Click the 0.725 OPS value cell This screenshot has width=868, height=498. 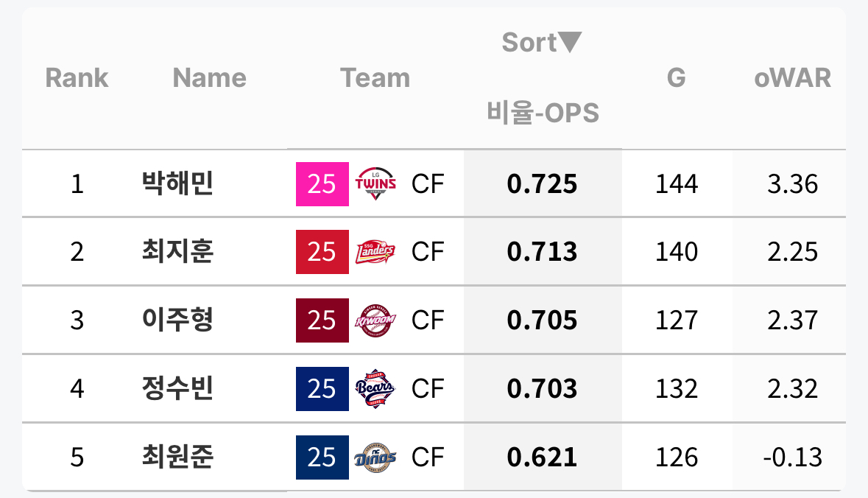click(543, 184)
